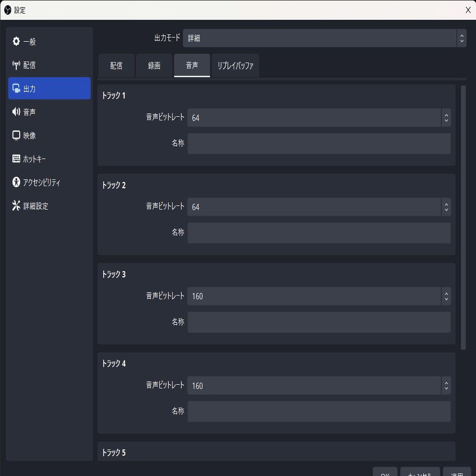Click トラック 3 bitrate dropdown arrows
Screen dimensions: 476x476
coord(446,296)
